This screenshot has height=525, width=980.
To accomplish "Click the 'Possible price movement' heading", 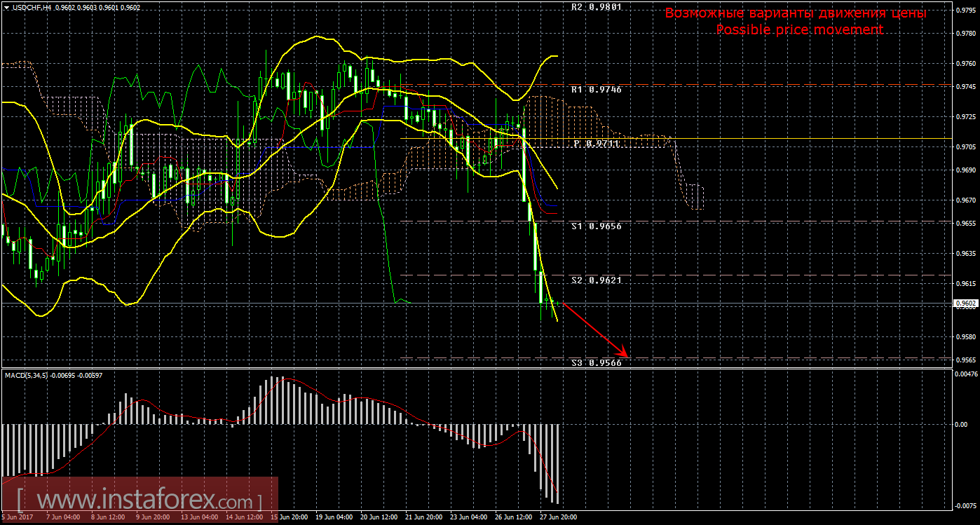I will tap(799, 30).
